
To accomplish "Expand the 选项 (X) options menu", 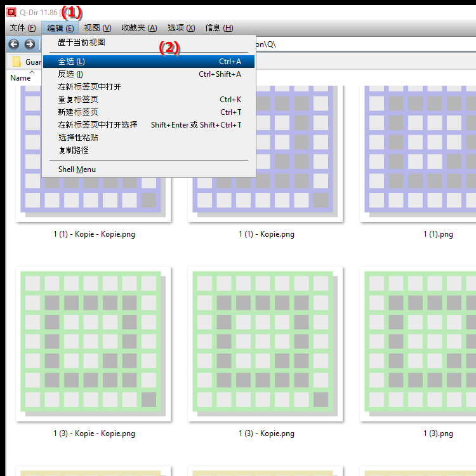I will (181, 28).
